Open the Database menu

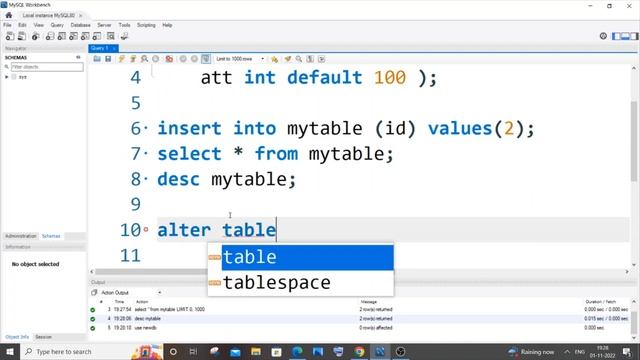(80, 25)
